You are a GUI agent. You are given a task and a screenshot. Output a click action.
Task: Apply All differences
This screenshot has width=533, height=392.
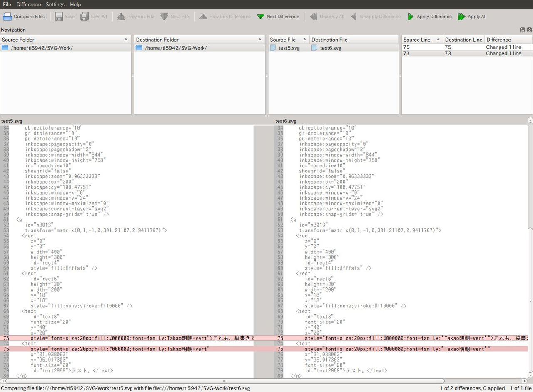click(x=472, y=17)
